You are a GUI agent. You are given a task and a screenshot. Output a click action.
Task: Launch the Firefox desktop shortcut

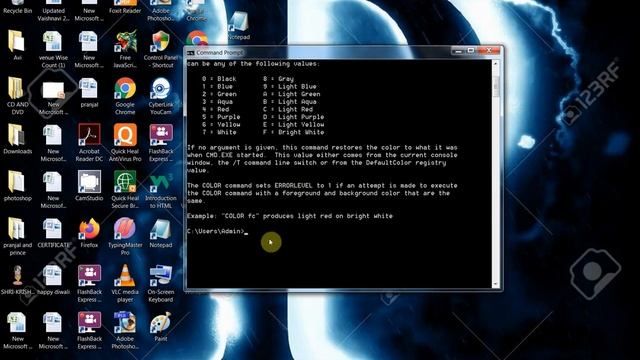point(89,233)
